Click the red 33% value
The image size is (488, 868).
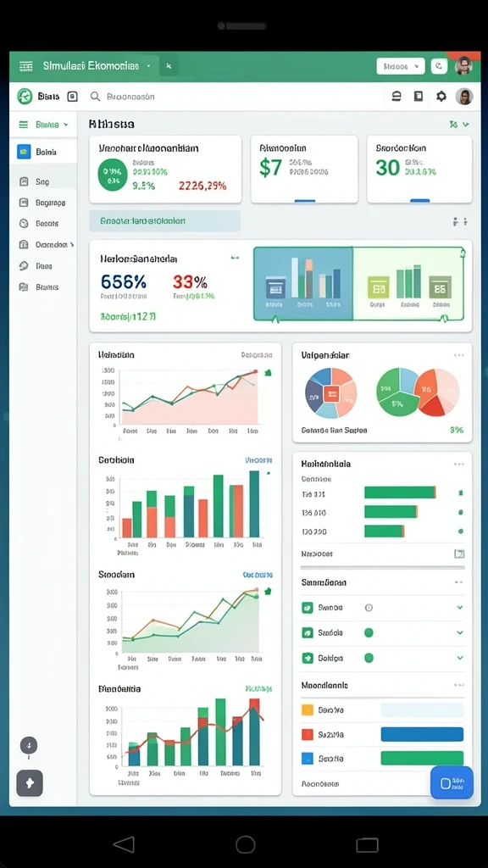(190, 281)
